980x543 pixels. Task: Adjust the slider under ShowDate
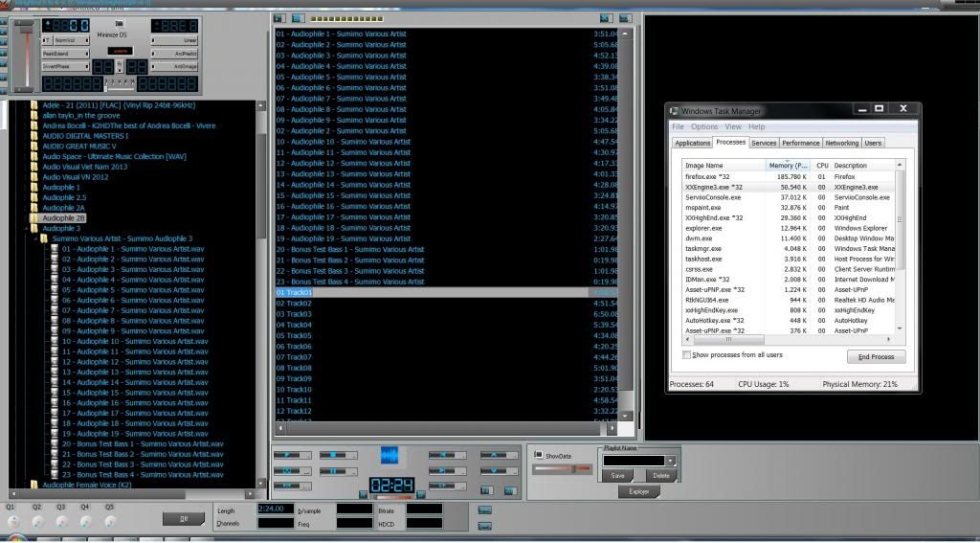click(x=562, y=468)
